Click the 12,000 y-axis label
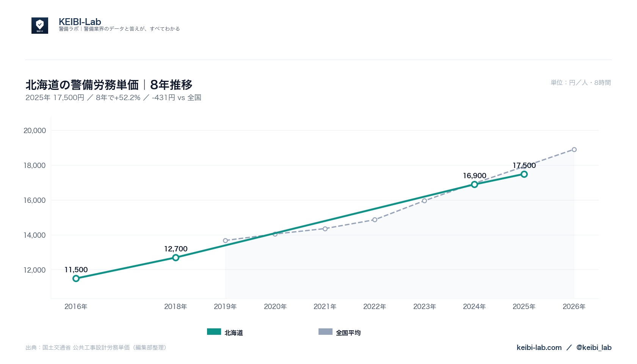Image resolution: width=637 pixels, height=364 pixels. (35, 270)
